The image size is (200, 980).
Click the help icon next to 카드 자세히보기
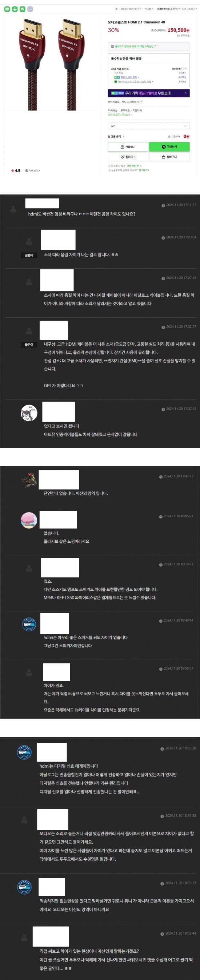[141, 102]
